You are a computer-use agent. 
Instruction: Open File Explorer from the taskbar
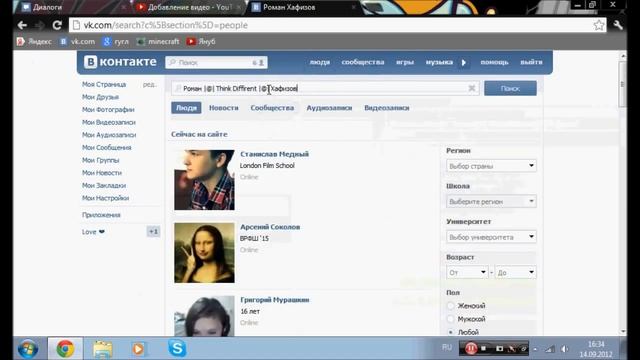(102, 349)
